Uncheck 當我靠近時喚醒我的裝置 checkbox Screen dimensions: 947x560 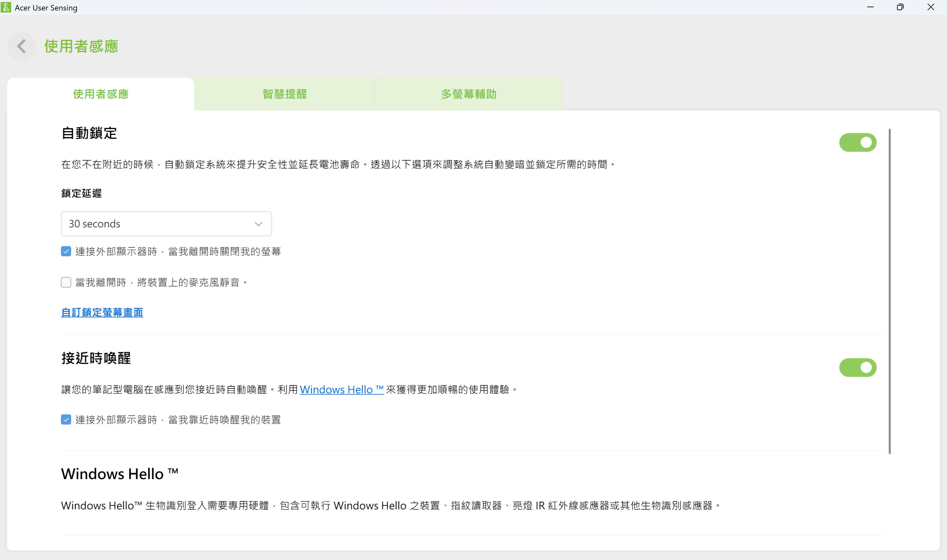point(66,420)
